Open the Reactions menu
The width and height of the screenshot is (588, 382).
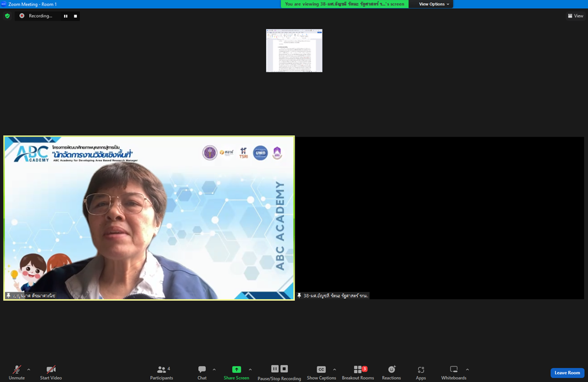tap(391, 372)
